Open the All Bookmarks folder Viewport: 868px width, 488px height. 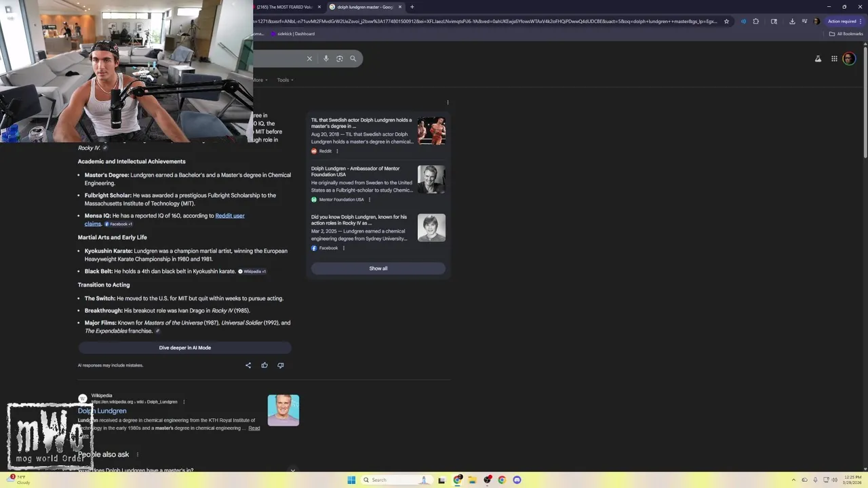tap(846, 34)
